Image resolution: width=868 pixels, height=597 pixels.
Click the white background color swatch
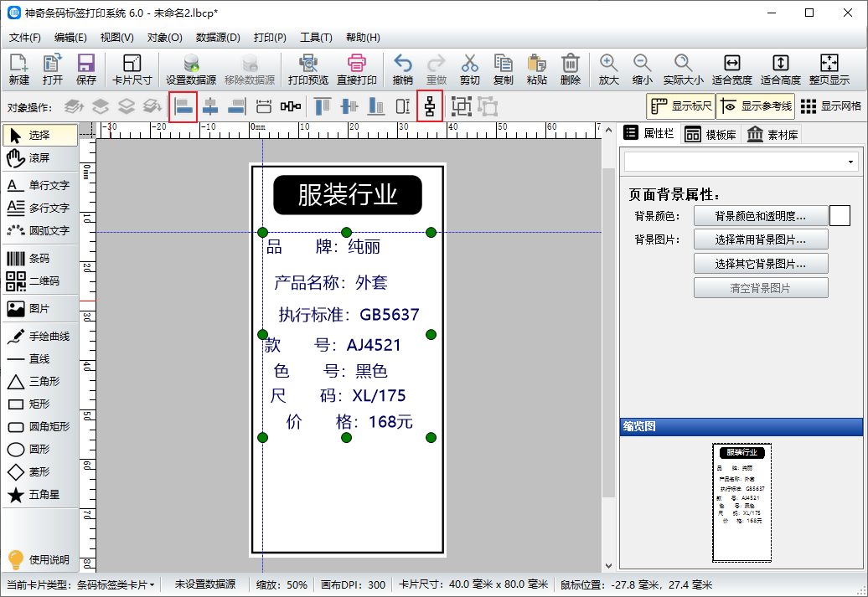click(840, 216)
